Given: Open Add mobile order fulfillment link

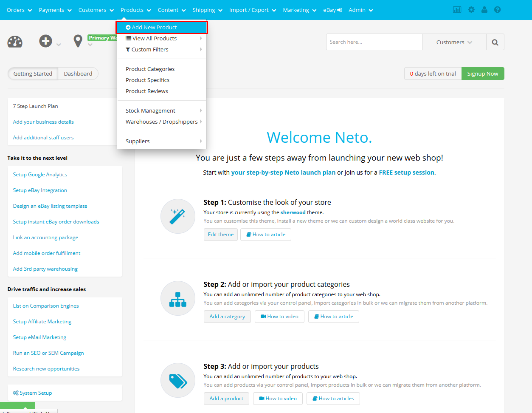Looking at the screenshot, I should tap(47, 253).
